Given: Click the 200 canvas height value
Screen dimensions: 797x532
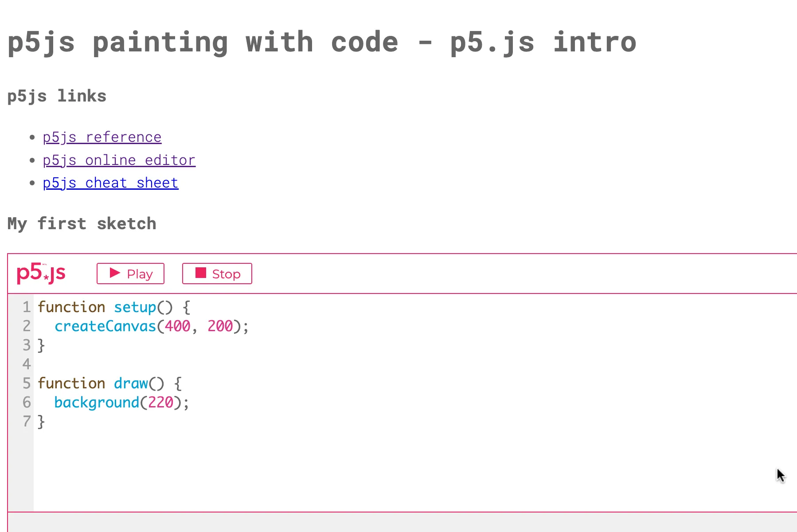Looking at the screenshot, I should pos(220,326).
